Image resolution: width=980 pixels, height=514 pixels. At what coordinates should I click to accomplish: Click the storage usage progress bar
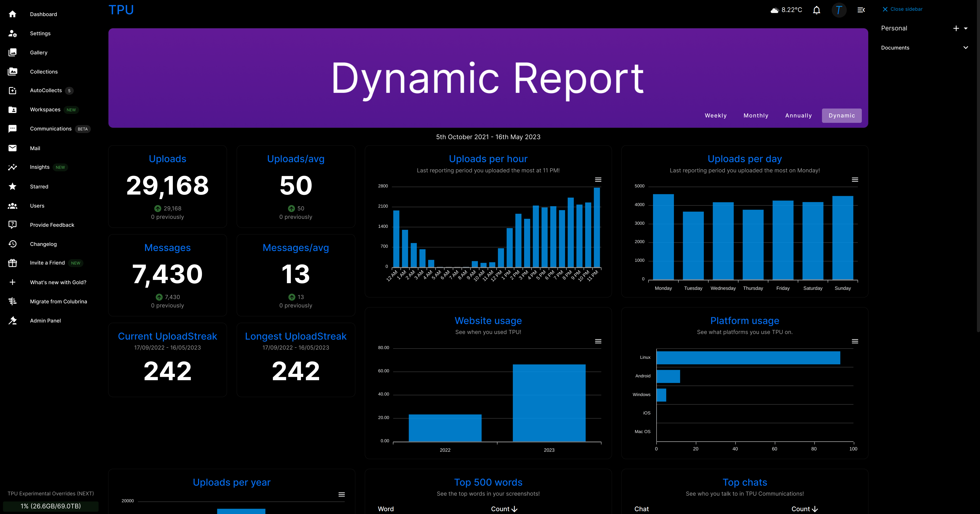click(51, 506)
